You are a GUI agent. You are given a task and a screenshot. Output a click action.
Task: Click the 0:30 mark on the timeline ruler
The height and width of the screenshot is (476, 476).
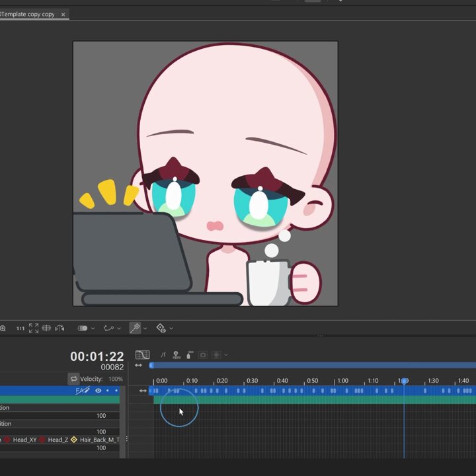pos(252,381)
